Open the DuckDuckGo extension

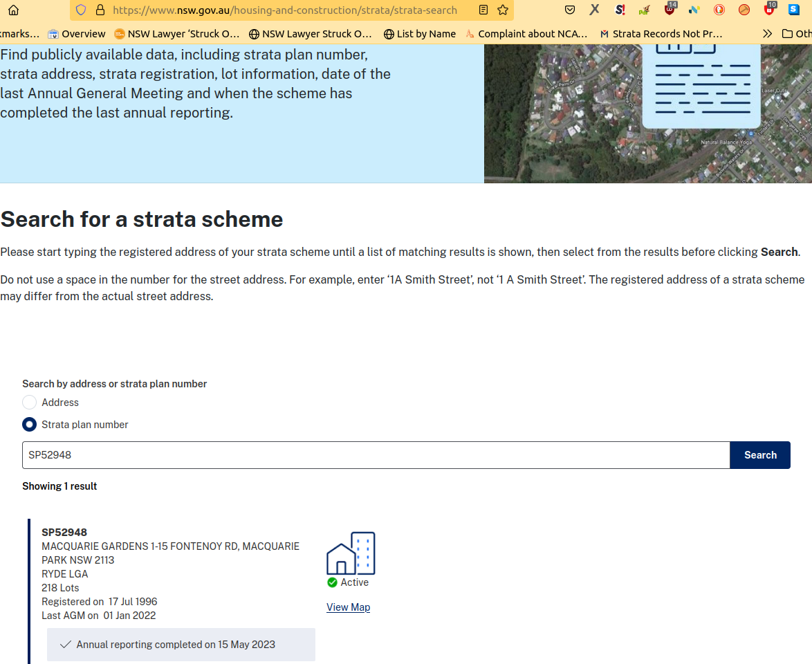pos(719,9)
